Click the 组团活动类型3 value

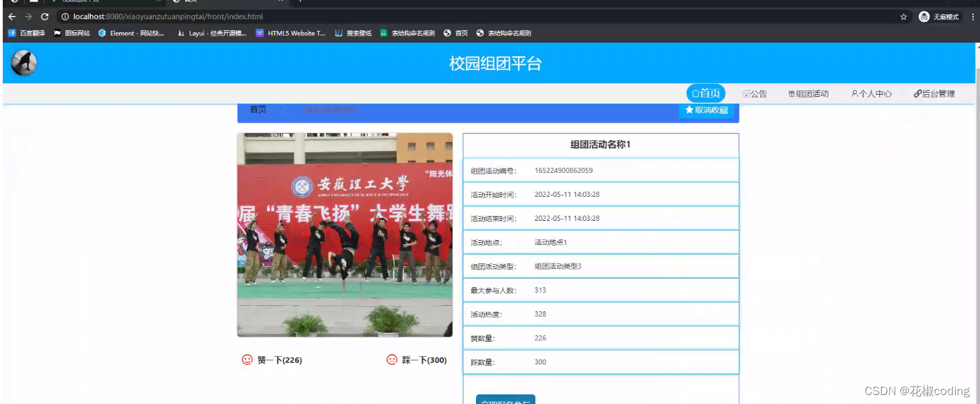click(x=558, y=266)
